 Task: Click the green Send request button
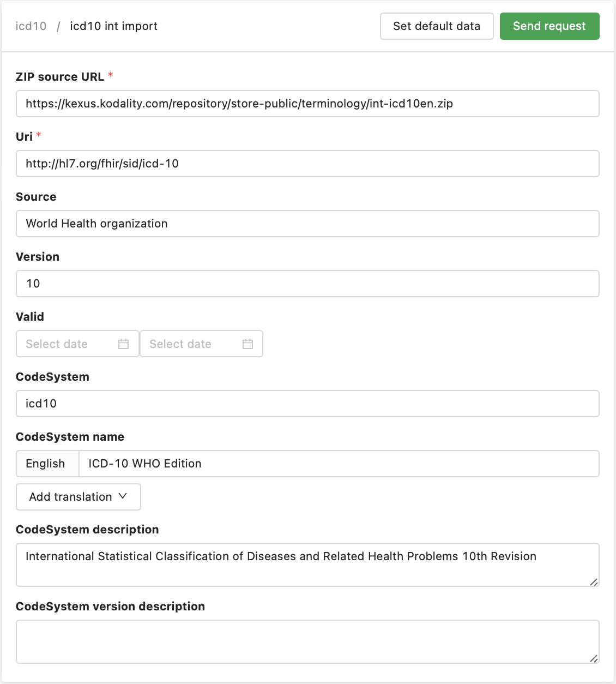coord(549,26)
